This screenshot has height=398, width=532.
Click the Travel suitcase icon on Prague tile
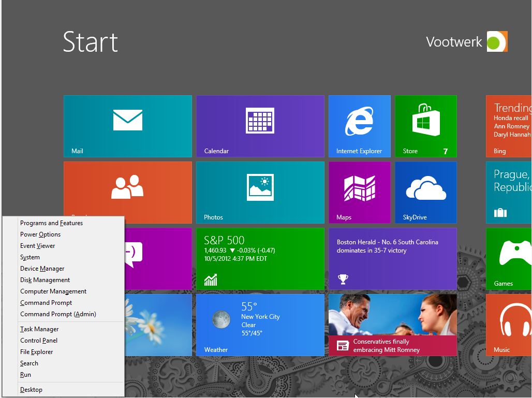click(x=500, y=213)
